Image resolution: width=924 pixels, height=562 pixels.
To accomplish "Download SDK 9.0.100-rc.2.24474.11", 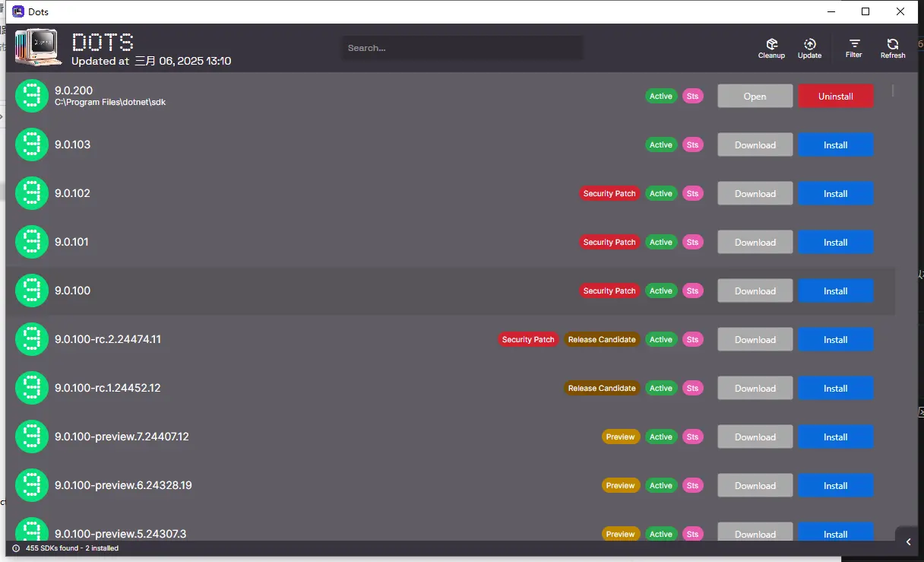I will [x=755, y=340].
